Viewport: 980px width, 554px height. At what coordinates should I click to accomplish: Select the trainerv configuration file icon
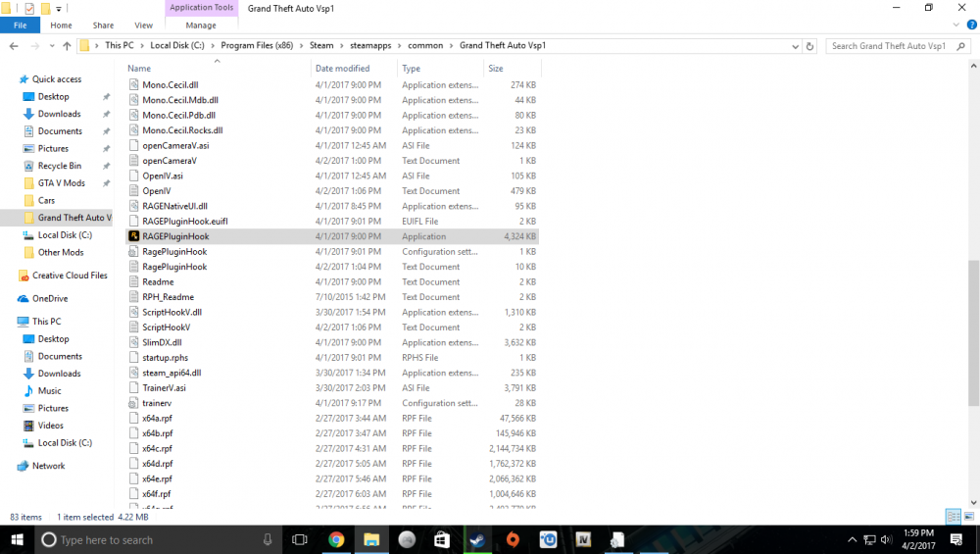point(133,403)
